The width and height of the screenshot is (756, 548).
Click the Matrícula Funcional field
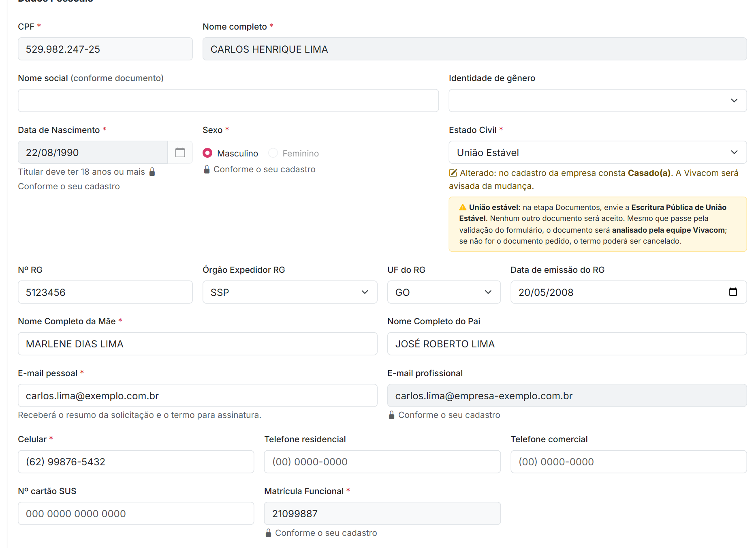[x=382, y=514]
